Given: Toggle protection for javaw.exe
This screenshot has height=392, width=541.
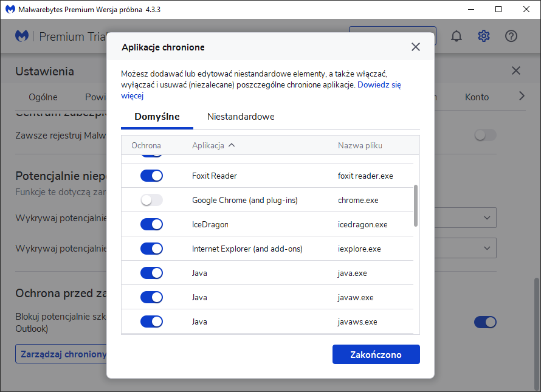Looking at the screenshot, I should [x=151, y=297].
